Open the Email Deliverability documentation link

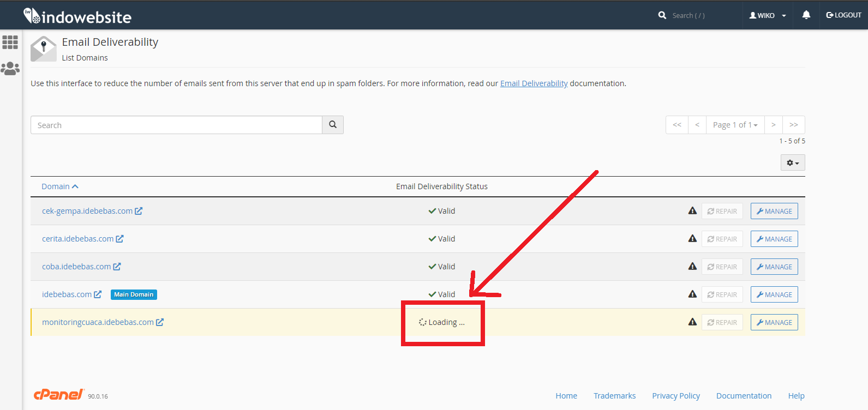[534, 83]
